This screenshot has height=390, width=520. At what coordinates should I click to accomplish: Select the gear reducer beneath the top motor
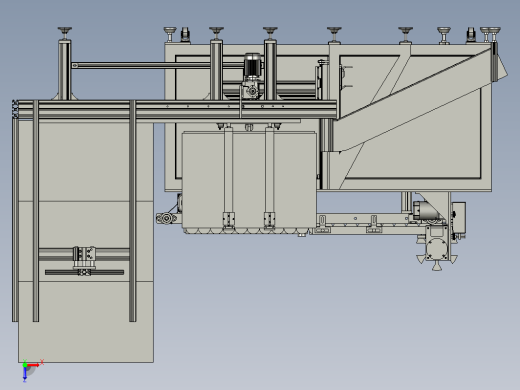tap(252, 90)
